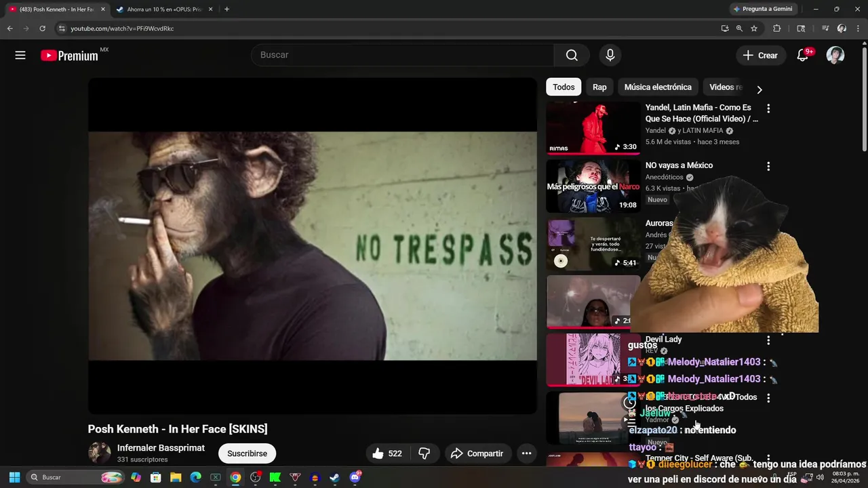Screen dimensions: 868x488
Task: Click the Windows taskbar search box
Action: [75, 477]
